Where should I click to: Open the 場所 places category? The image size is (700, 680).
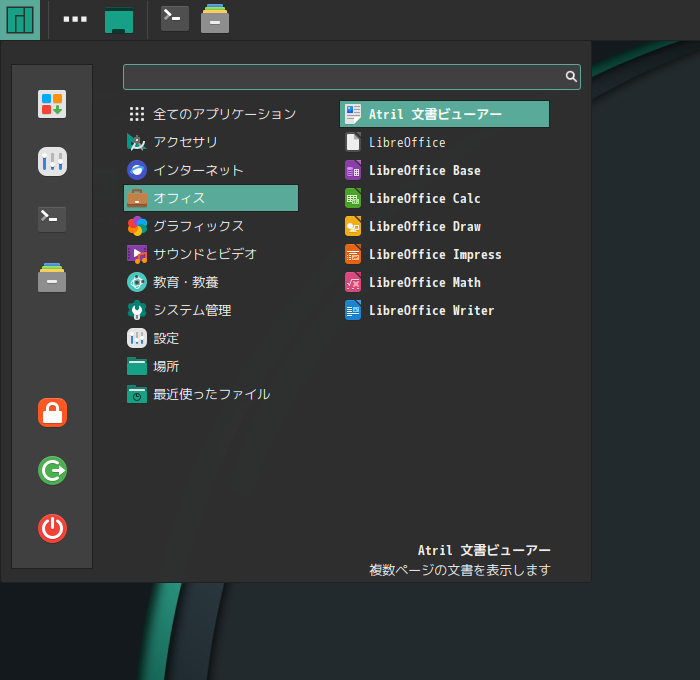click(211, 367)
